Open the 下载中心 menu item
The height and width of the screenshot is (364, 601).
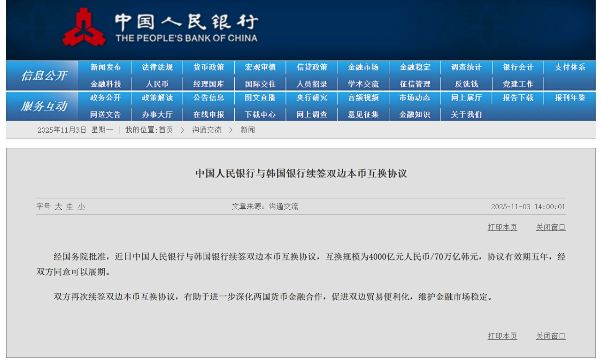(260, 114)
